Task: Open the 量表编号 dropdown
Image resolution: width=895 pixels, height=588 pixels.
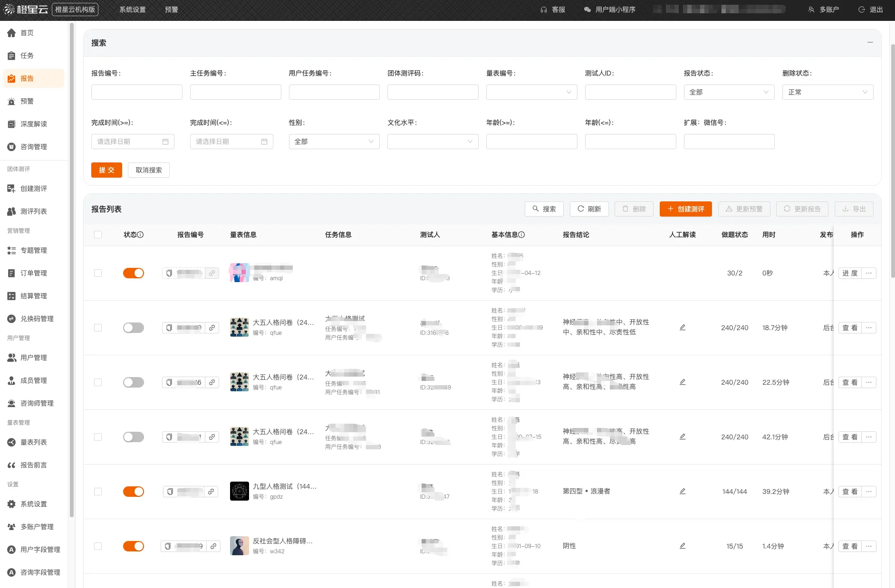Action: (531, 92)
